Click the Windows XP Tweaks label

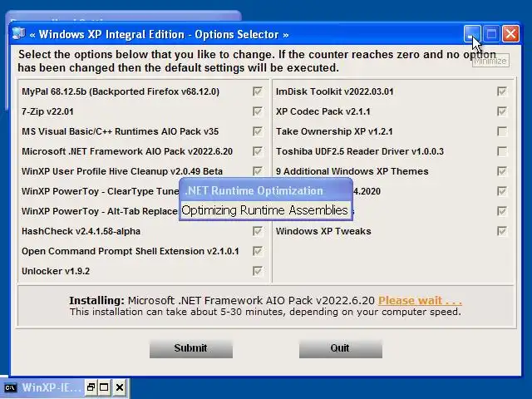click(323, 231)
